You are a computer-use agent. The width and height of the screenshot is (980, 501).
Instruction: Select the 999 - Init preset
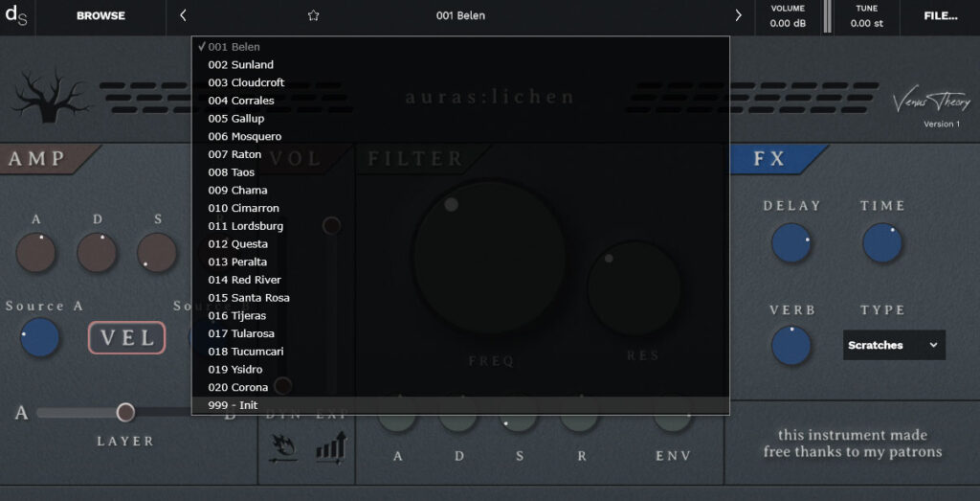[x=460, y=405]
